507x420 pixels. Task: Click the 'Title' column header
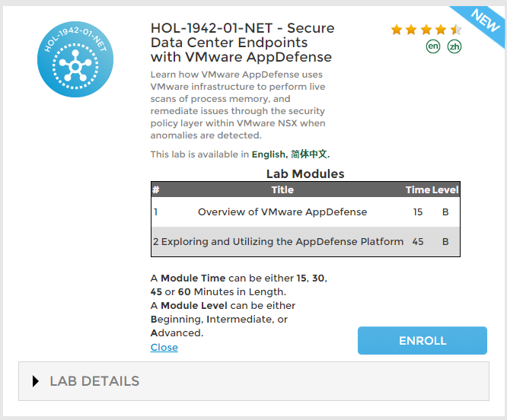(x=282, y=189)
